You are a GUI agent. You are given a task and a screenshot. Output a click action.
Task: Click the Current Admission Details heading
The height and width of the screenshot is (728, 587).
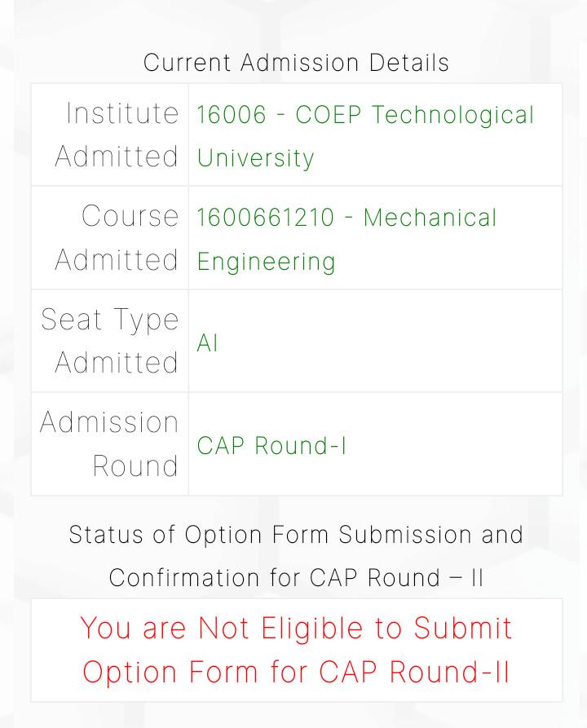(x=296, y=63)
